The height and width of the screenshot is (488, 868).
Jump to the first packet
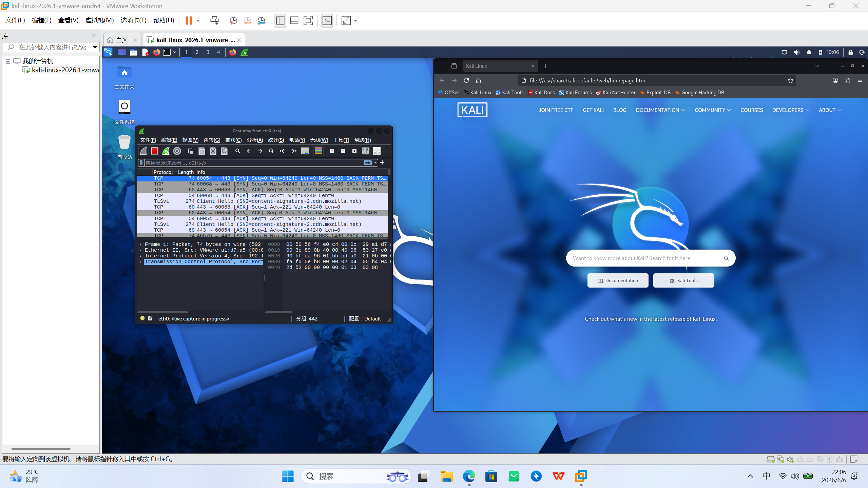tap(283, 151)
